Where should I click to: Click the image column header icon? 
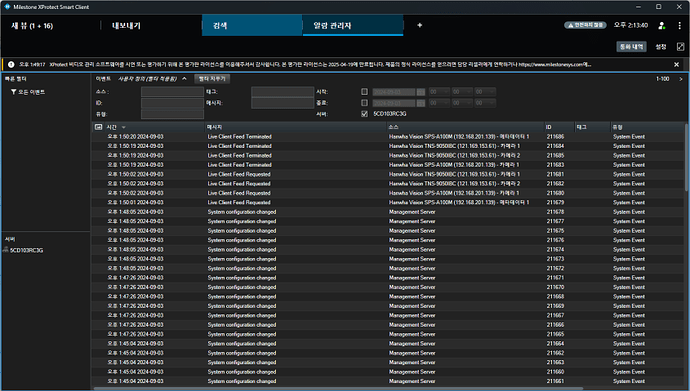(99, 127)
